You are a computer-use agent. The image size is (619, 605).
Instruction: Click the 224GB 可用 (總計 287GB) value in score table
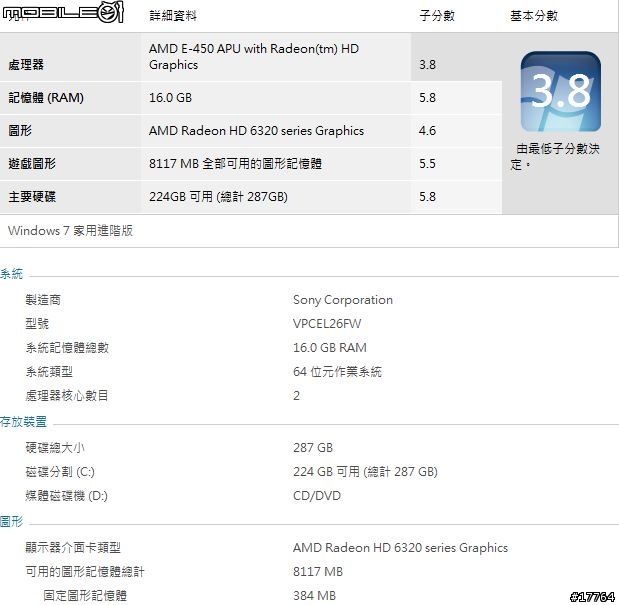pos(218,197)
